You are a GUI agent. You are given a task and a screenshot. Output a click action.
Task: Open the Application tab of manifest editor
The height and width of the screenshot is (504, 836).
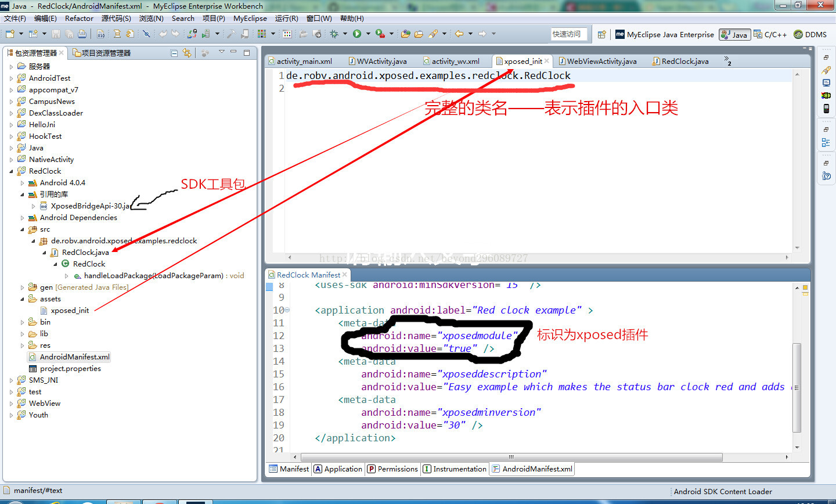click(x=338, y=469)
